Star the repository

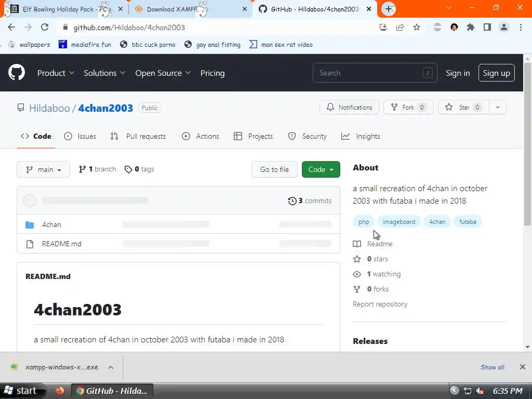[463, 107]
